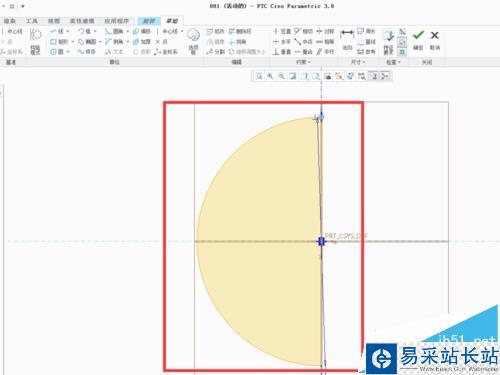500x375 pixels.
Task: Click the 修改 modify tool
Action: pyautogui.click(x=215, y=31)
